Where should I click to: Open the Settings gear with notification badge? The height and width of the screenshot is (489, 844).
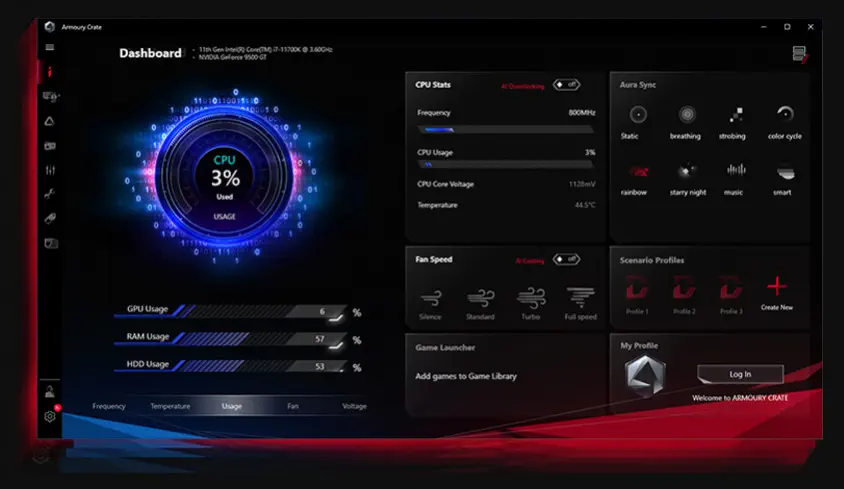[50, 416]
